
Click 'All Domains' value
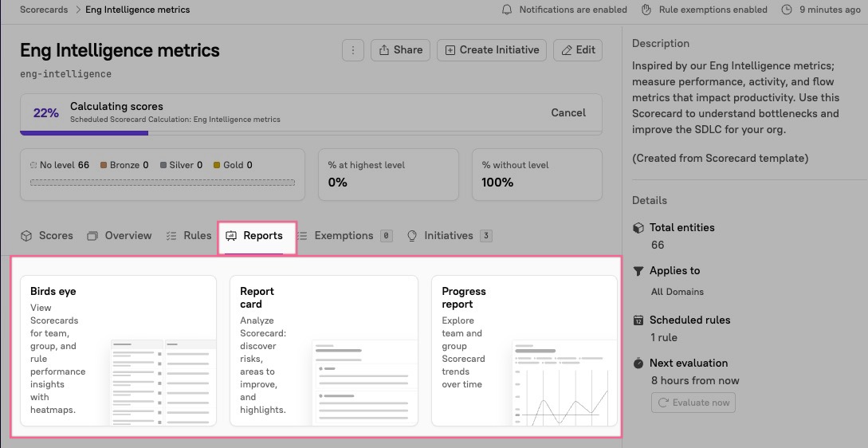(677, 292)
